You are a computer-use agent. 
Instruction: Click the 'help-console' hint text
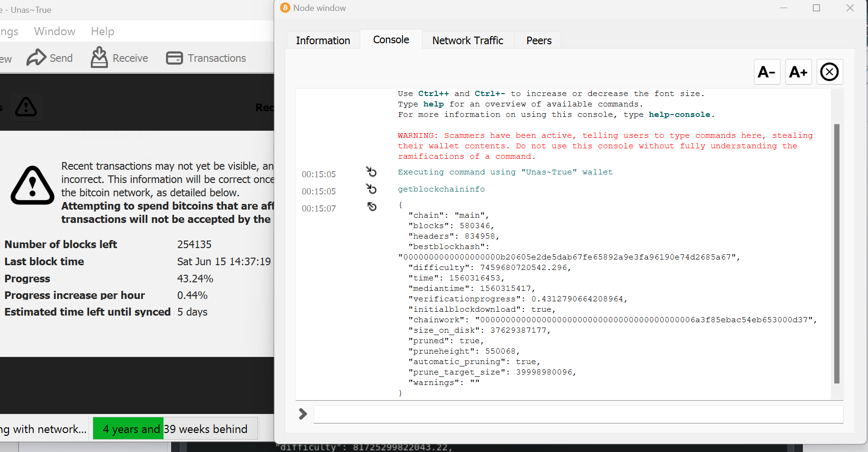coord(679,115)
